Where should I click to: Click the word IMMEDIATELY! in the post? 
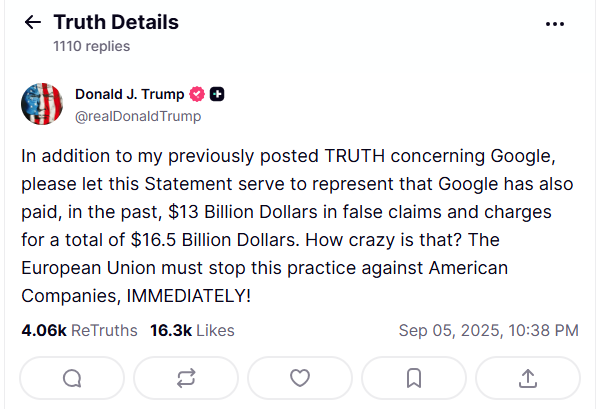(189, 296)
